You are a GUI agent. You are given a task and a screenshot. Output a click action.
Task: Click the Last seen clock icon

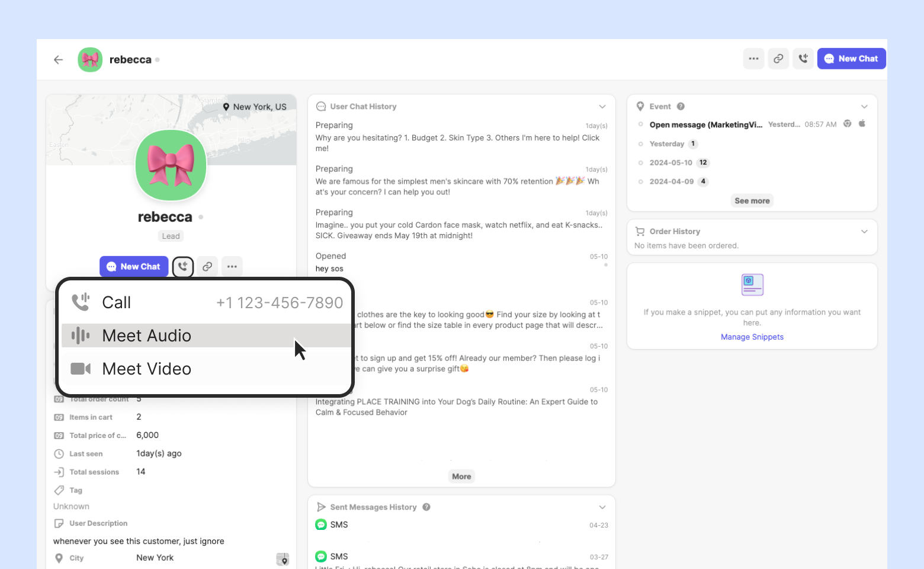pyautogui.click(x=59, y=454)
